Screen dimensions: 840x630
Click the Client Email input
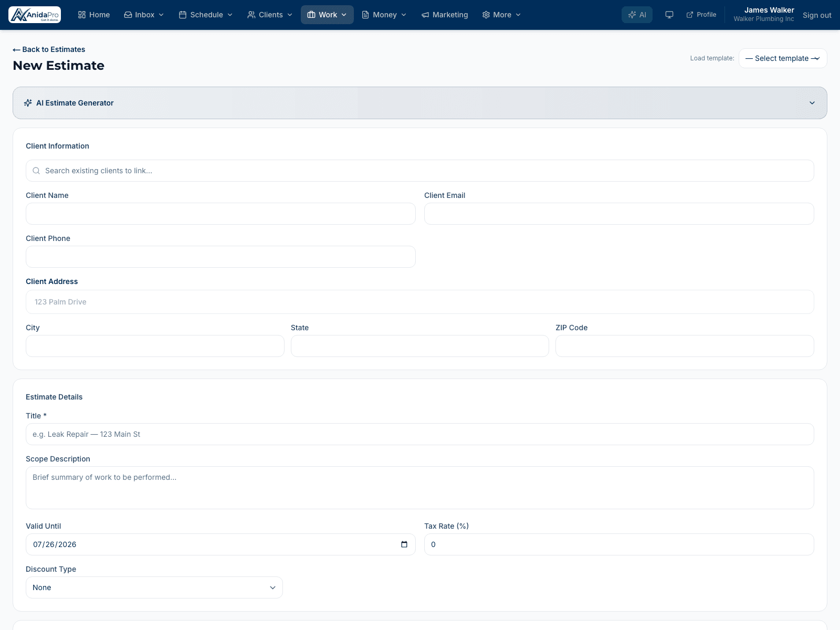[619, 214]
